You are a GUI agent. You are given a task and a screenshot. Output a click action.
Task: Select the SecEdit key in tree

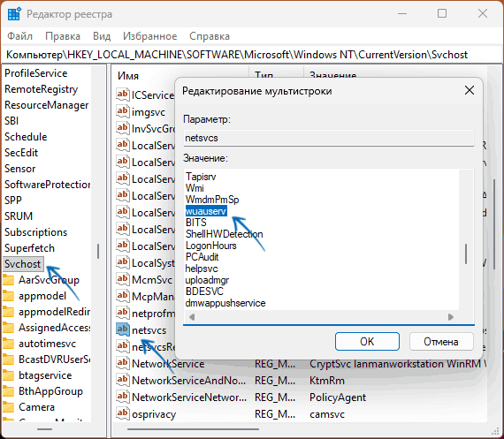(21, 153)
